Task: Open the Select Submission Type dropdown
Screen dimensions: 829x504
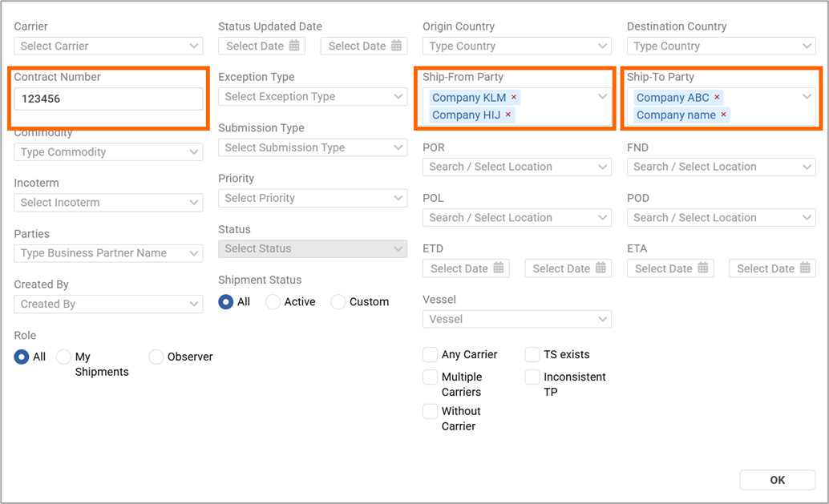Action: [313, 147]
